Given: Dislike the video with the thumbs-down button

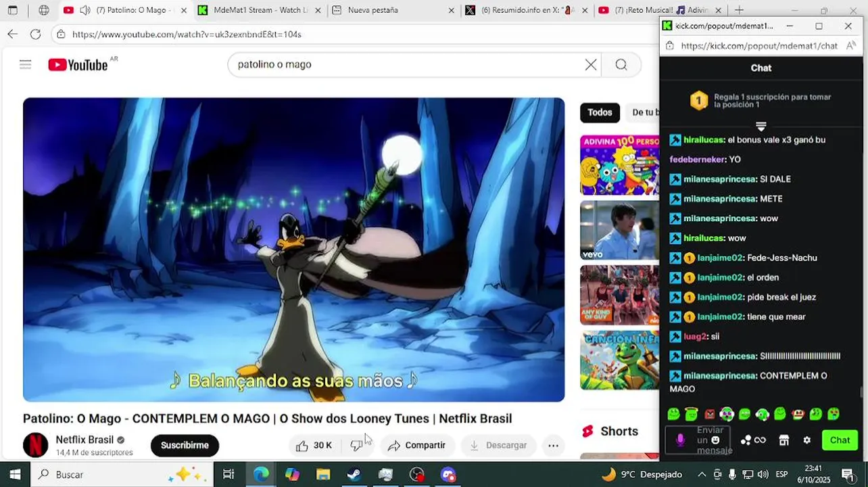Looking at the screenshot, I should coord(356,445).
